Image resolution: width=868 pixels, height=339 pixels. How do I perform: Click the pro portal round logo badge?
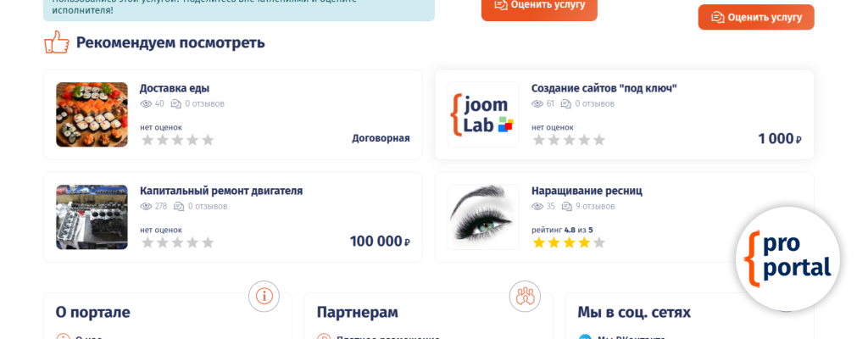click(x=787, y=259)
